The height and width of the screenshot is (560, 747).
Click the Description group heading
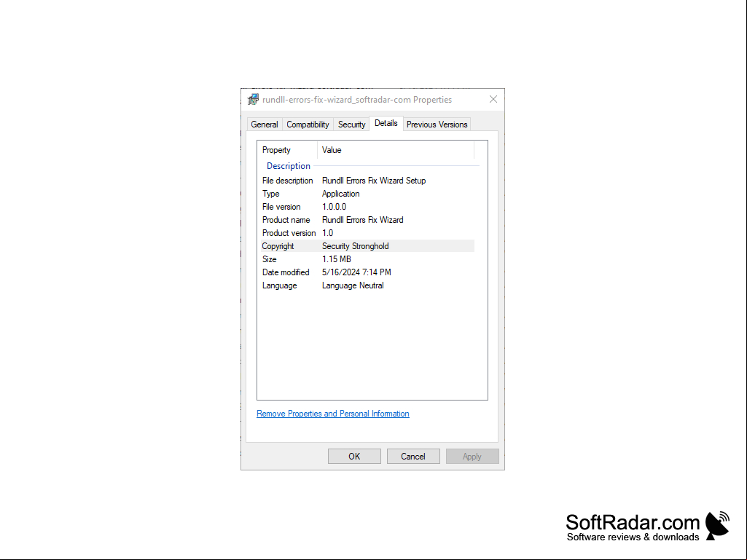pos(288,166)
